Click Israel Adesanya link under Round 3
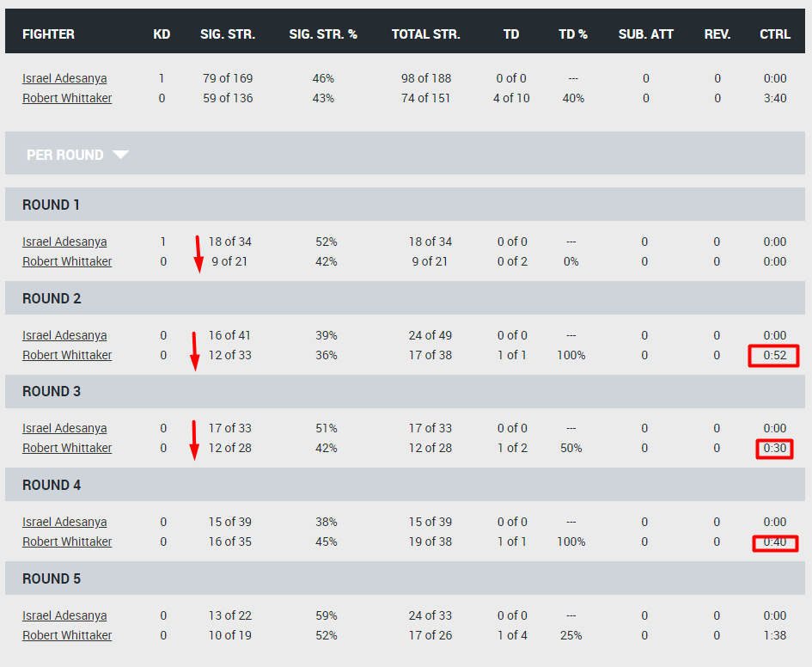The image size is (812, 667). tap(64, 428)
